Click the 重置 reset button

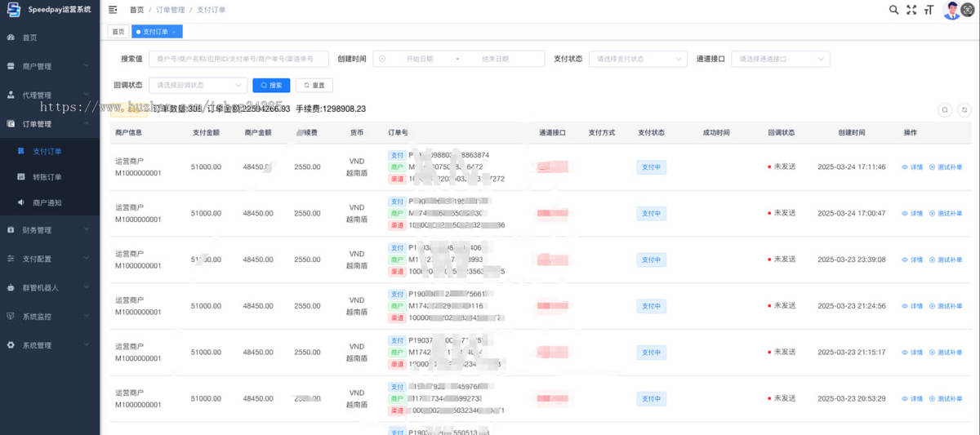coord(314,85)
